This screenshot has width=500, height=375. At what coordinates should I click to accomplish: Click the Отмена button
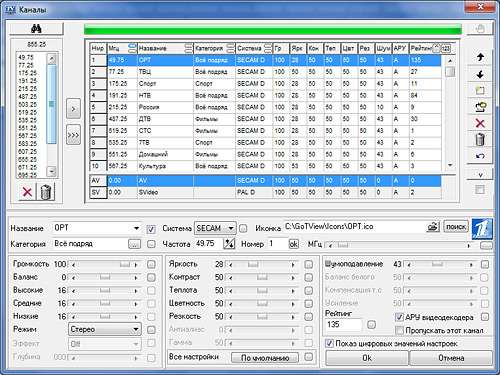451,358
